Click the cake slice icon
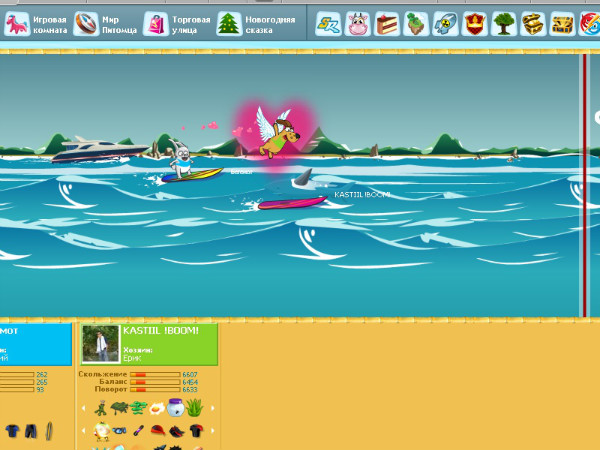 coord(387,24)
